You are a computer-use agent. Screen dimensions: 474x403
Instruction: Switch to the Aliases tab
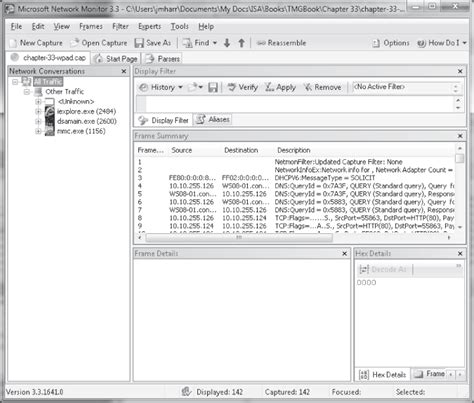point(213,120)
